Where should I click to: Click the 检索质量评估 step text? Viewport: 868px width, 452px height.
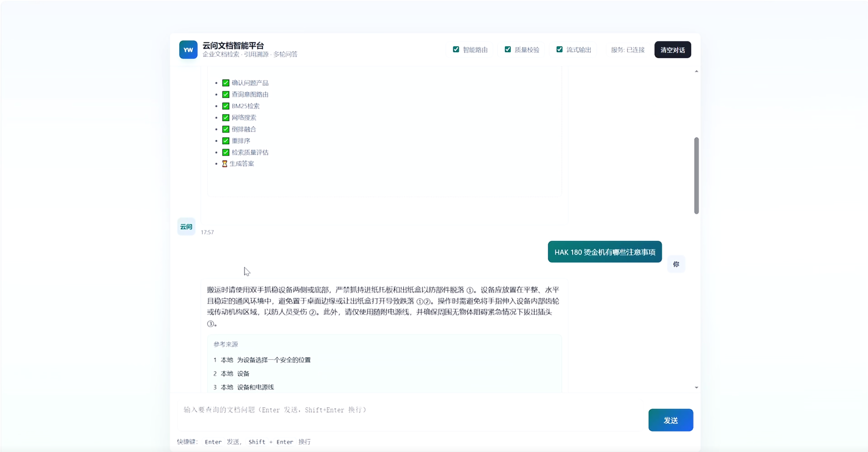(250, 153)
